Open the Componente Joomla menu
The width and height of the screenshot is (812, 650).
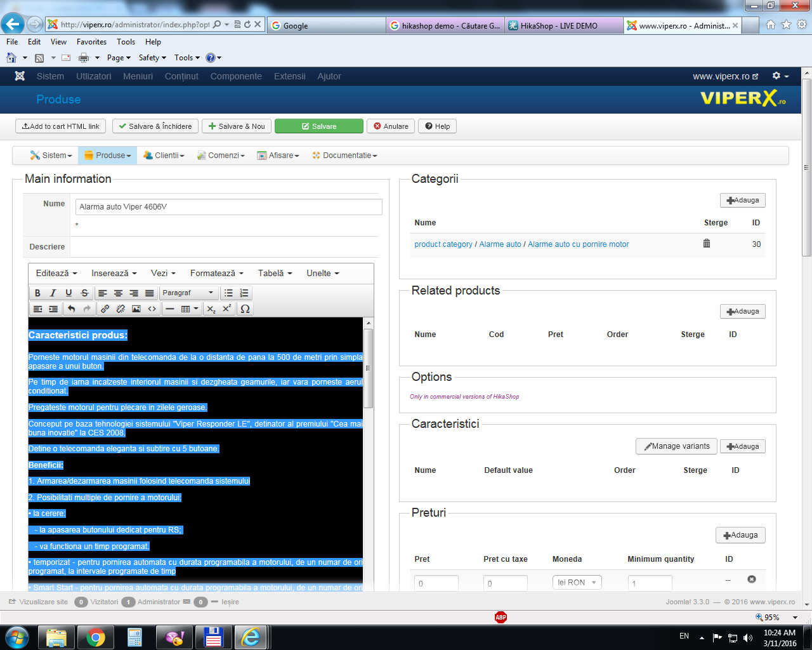(236, 76)
